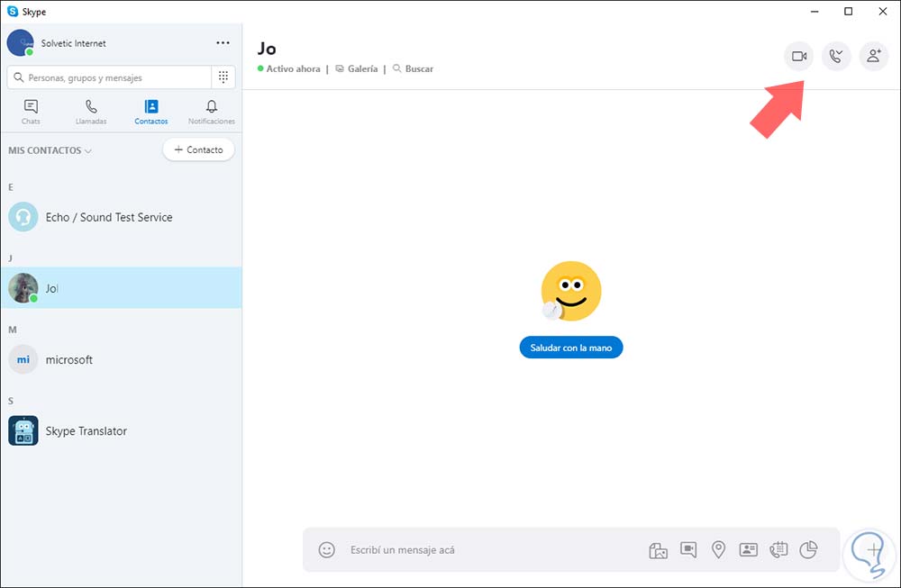Start a video call with Jo
This screenshot has width=901, height=588.
[x=798, y=56]
